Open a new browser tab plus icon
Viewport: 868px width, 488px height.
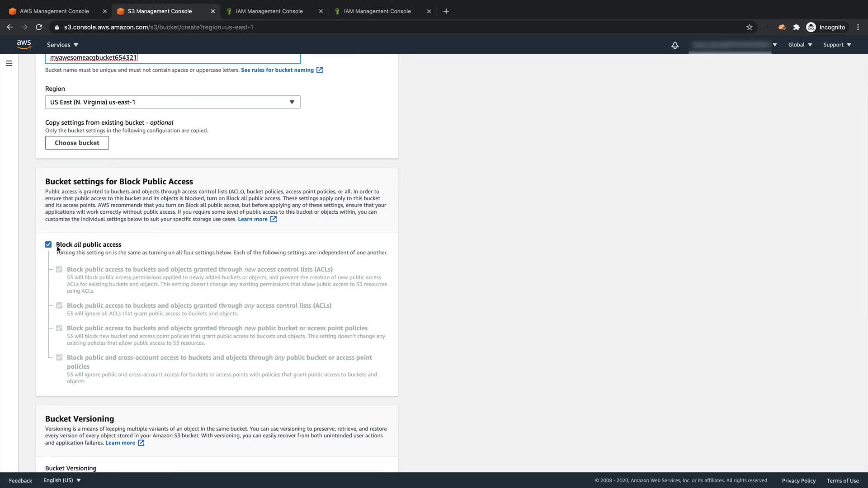(x=446, y=11)
